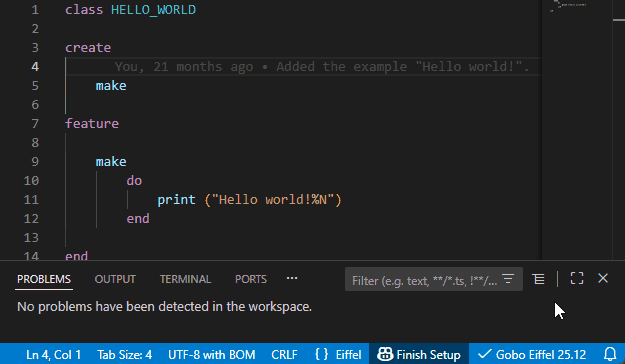This screenshot has height=364, width=625.
Task: Toggle view as tree/table icon in panel
Action: (x=539, y=279)
